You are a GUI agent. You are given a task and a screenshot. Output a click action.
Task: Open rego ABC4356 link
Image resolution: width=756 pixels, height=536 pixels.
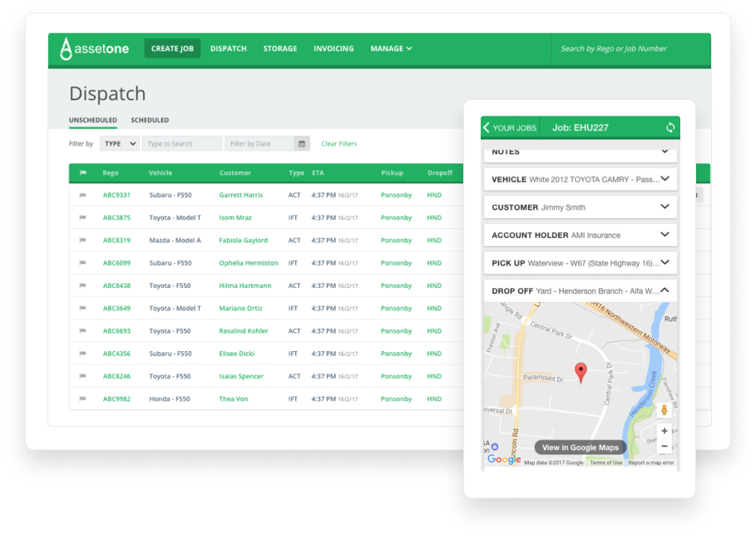coord(116,354)
